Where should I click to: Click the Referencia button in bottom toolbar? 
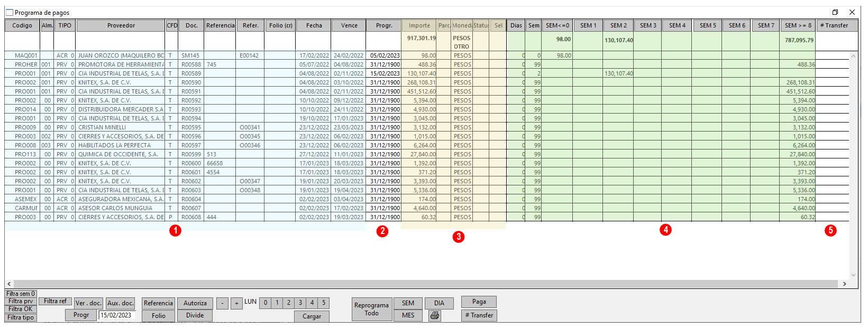point(158,303)
